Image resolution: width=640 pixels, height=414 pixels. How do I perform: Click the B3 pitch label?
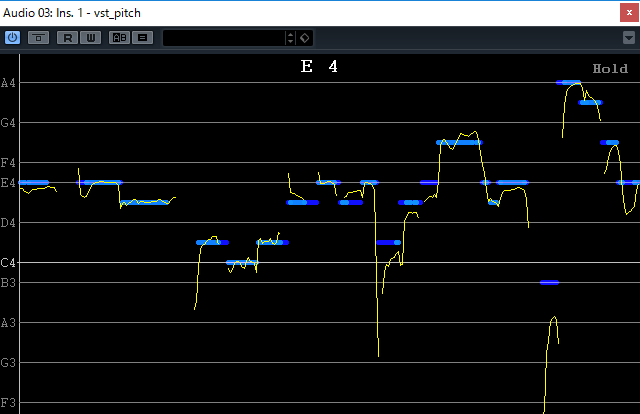[x=8, y=283]
